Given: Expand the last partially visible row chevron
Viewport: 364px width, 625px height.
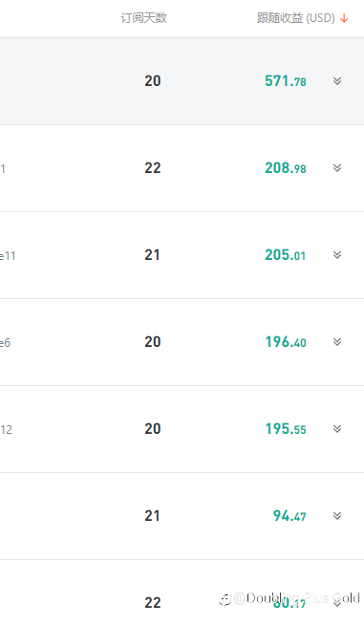Looking at the screenshot, I should 337,603.
